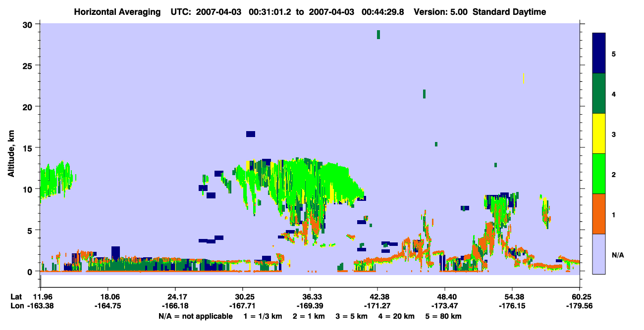The image size is (644, 330).
Task: Click longitude value -176.15
Action: (x=512, y=306)
